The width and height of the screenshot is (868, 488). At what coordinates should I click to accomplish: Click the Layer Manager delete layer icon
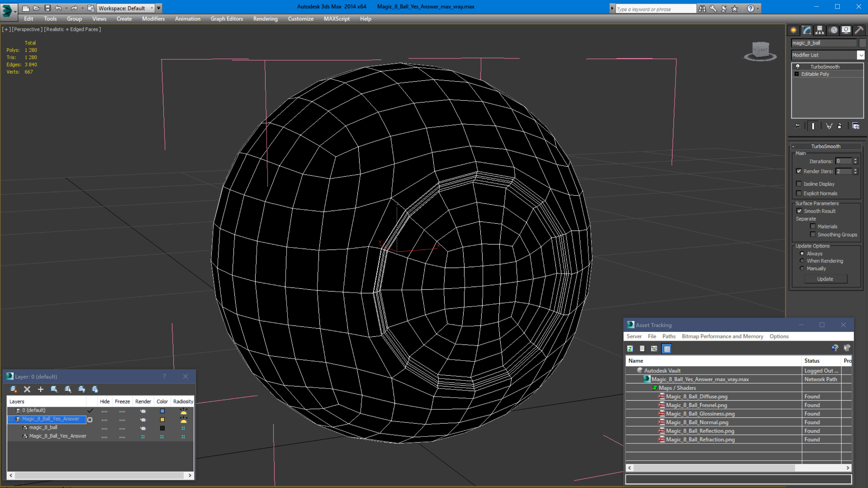(x=27, y=389)
